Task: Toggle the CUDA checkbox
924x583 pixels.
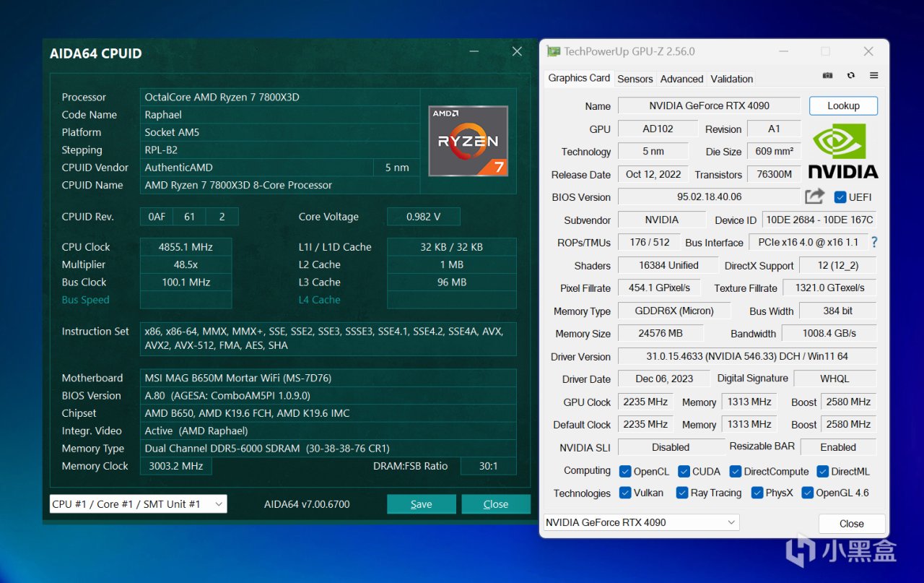Action: point(684,471)
